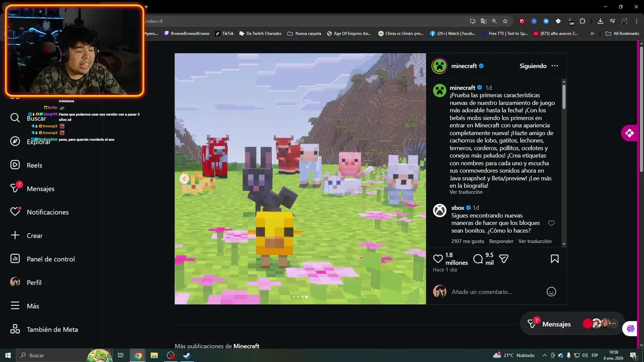The image size is (644, 362).
Task: Bookmark this page with star icon
Action: click(x=505, y=21)
